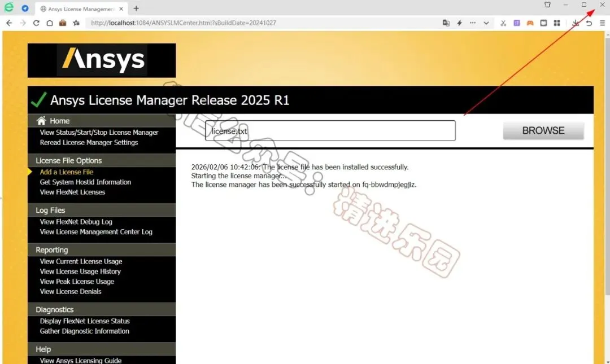Open the three-dots address bar menu
The image size is (610, 364).
point(473,23)
